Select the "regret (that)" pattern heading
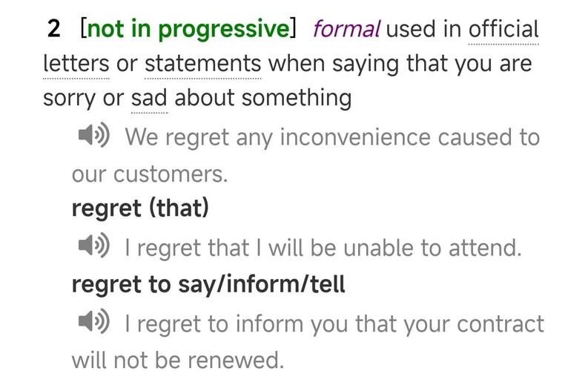Viewport: 588px width, 371px height. tap(140, 209)
